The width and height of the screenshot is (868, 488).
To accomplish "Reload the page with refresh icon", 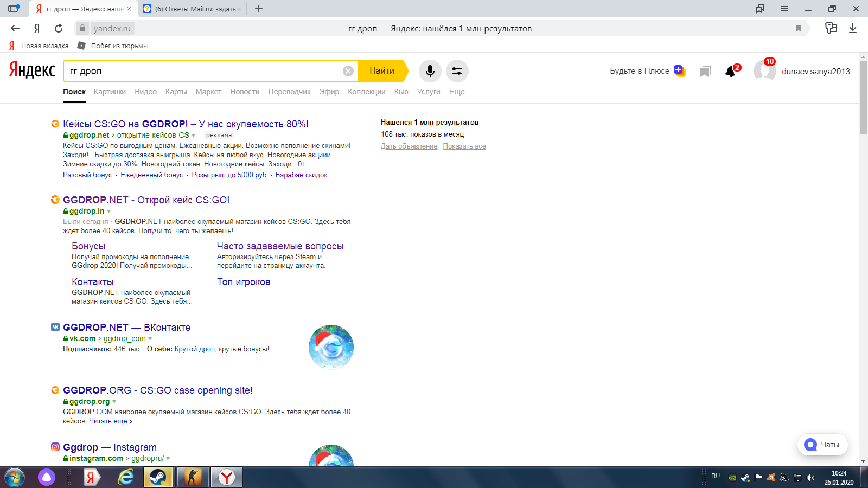I will (x=59, y=28).
